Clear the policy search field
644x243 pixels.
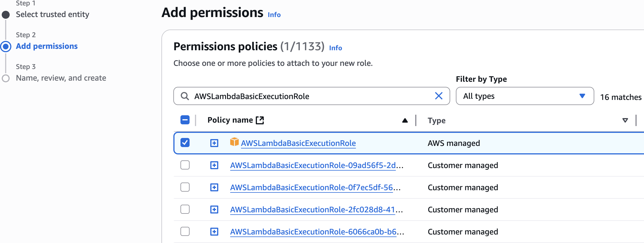click(439, 96)
